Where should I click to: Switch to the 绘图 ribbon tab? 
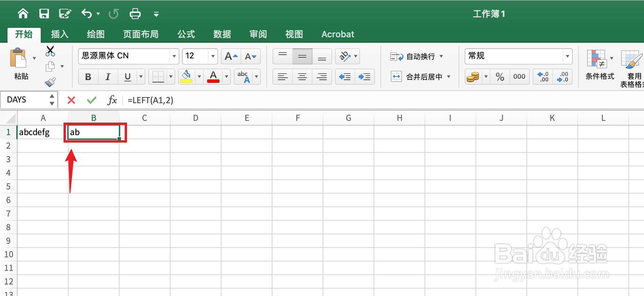(96, 34)
